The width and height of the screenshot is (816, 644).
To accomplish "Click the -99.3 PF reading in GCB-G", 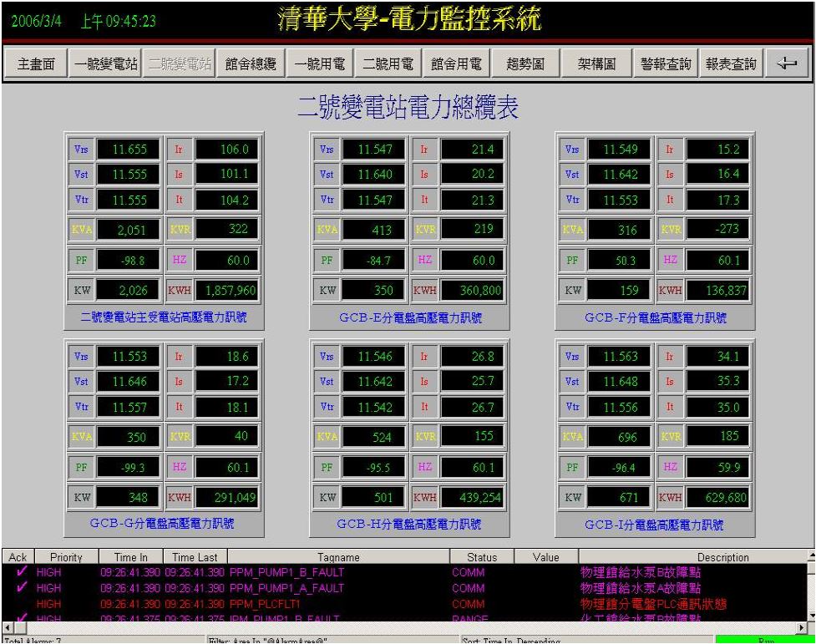I will click(128, 467).
